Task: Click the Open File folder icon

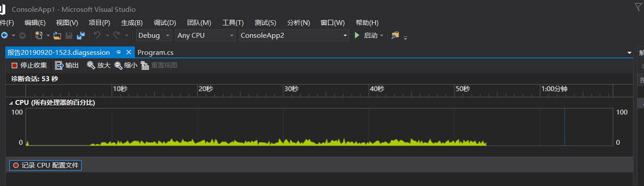Action: [x=57, y=35]
